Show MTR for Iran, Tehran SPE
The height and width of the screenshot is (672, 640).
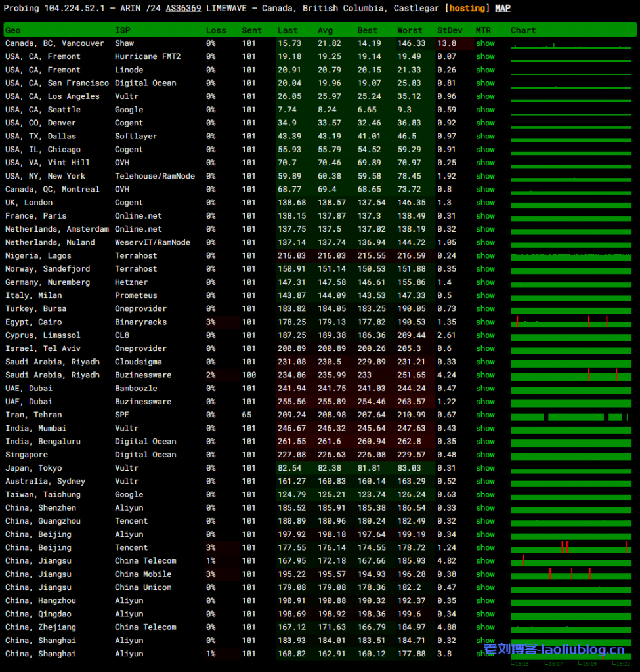[485, 415]
